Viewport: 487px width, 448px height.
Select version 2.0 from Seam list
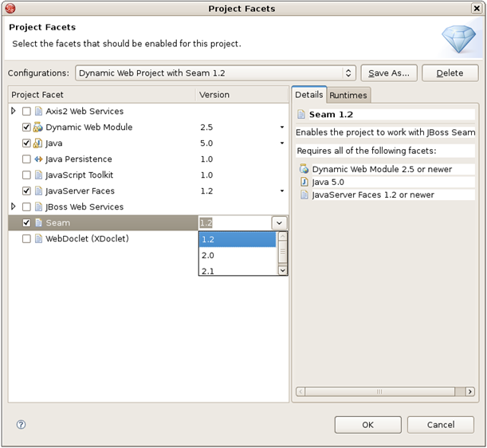coord(237,255)
